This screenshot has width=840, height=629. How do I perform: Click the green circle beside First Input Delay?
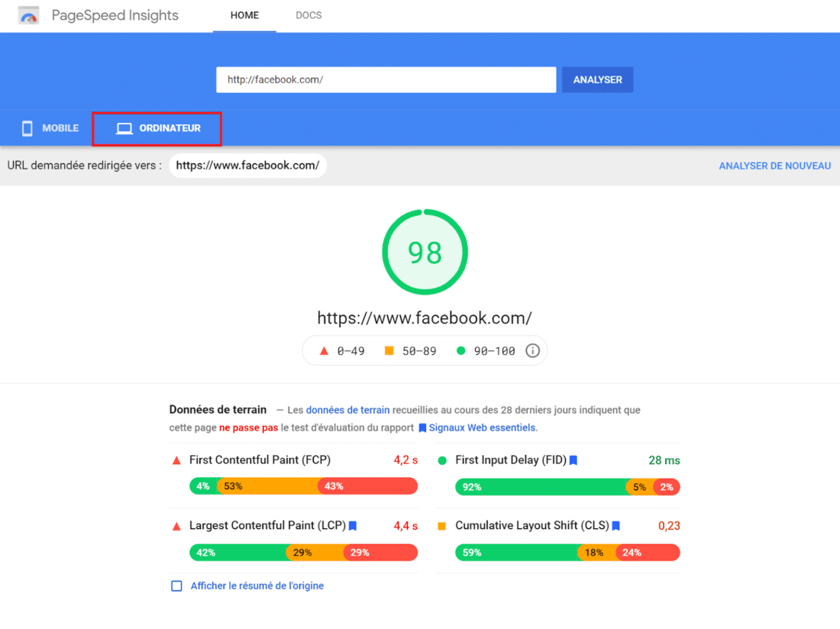point(442,460)
